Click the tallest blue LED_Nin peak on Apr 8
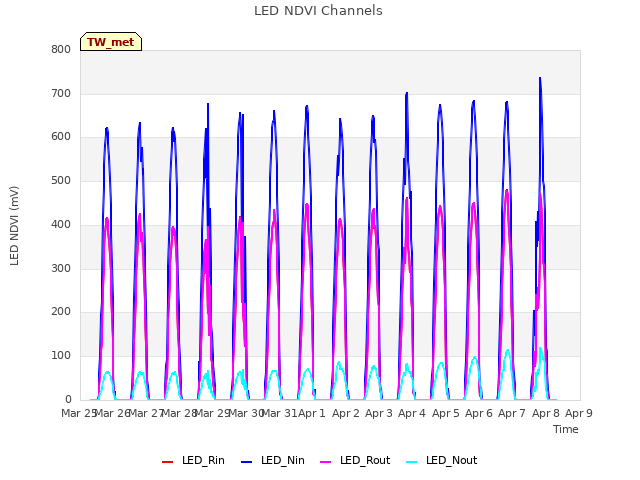640x480 pixels. [540, 78]
